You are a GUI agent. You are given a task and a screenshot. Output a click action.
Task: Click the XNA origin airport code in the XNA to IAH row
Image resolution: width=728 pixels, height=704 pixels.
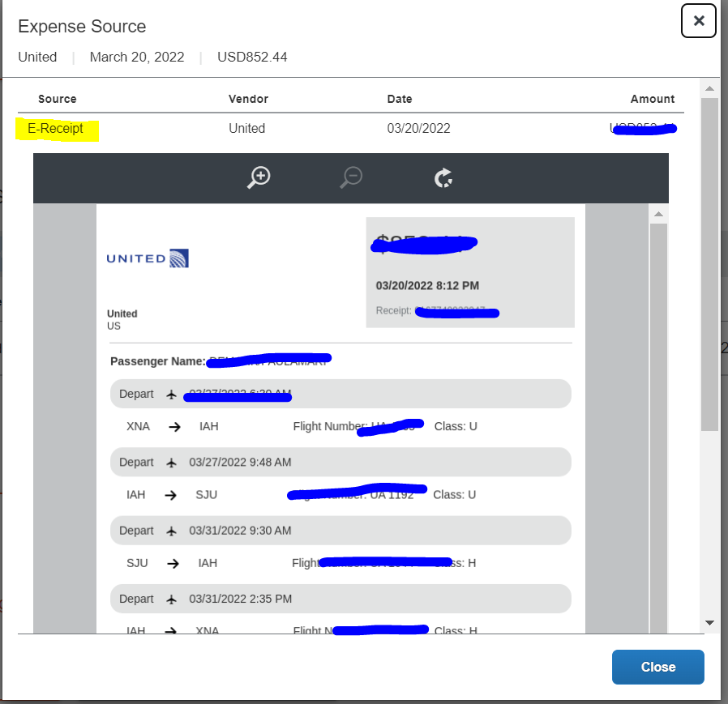click(139, 426)
